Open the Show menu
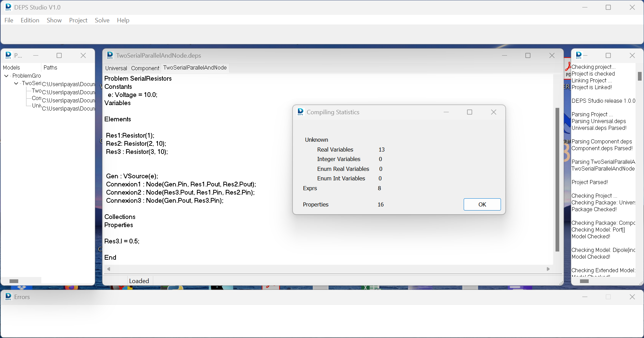The height and width of the screenshot is (338, 644). 54,20
